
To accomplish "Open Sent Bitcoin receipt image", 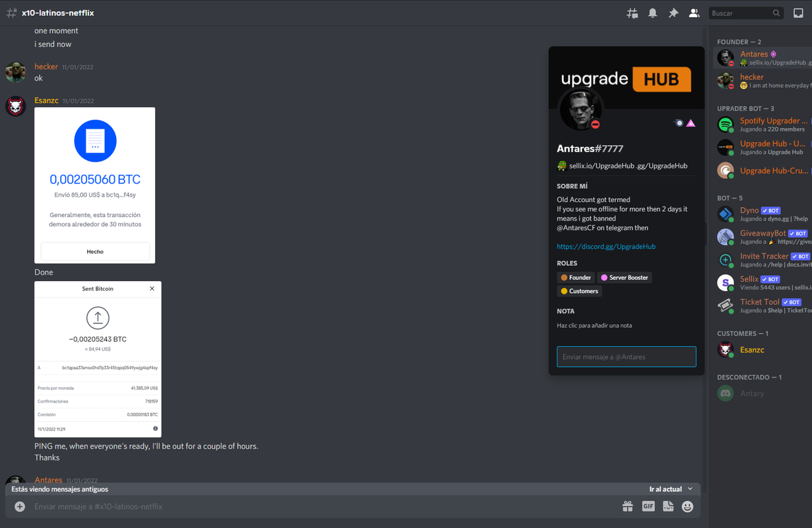I will (x=98, y=359).
